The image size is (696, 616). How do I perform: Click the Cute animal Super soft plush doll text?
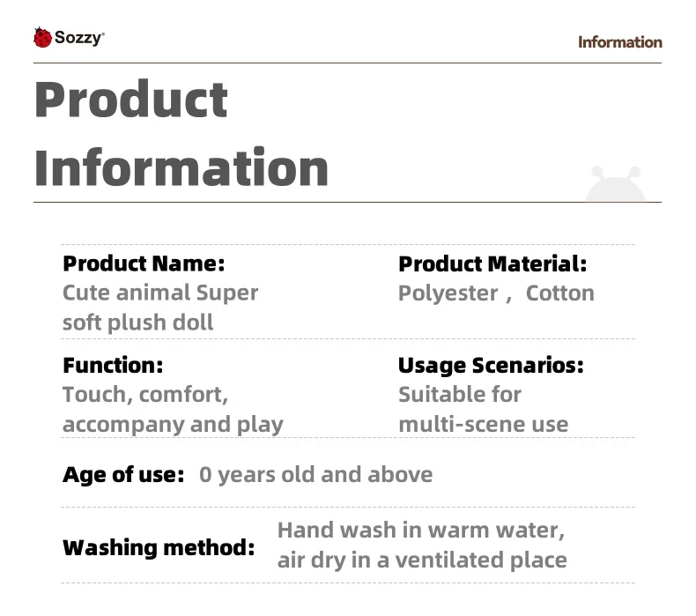pos(160,307)
